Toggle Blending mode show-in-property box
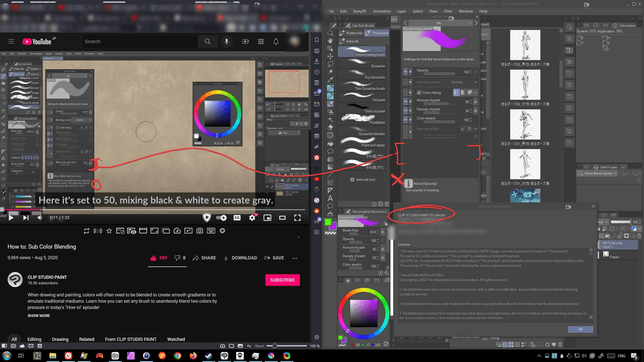The image size is (644, 362). [x=405, y=82]
